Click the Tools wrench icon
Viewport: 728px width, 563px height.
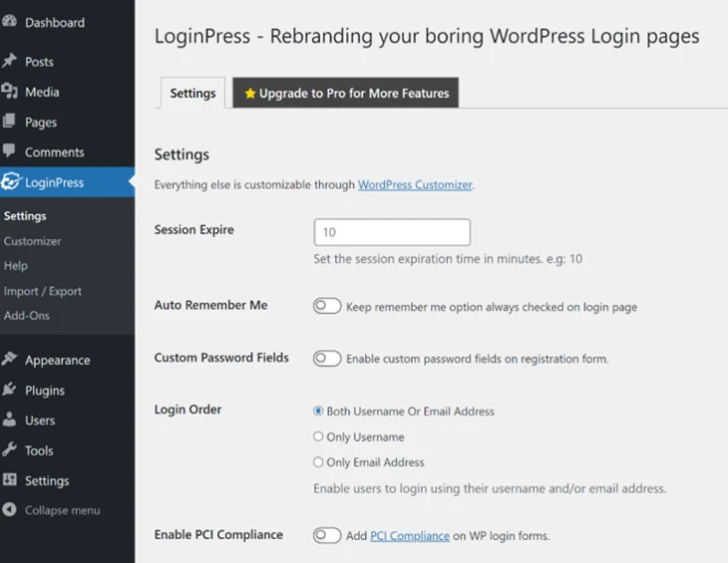[x=9, y=449]
